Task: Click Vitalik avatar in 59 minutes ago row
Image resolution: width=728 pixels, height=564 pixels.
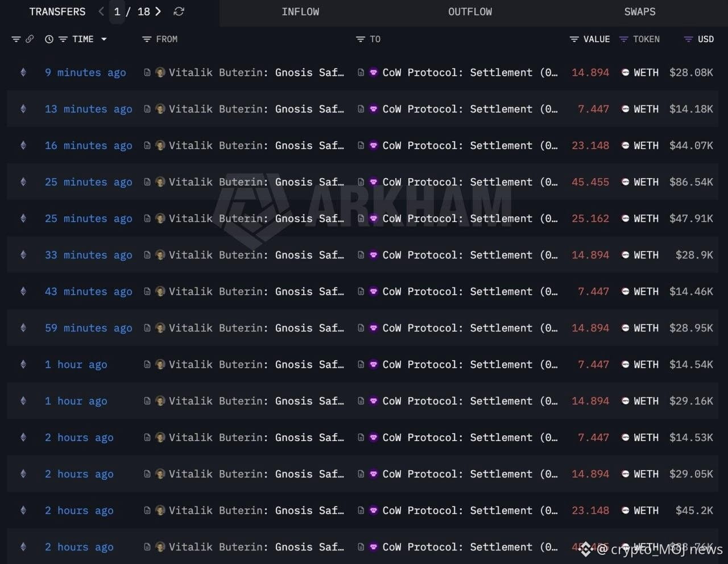Action: pyautogui.click(x=160, y=328)
